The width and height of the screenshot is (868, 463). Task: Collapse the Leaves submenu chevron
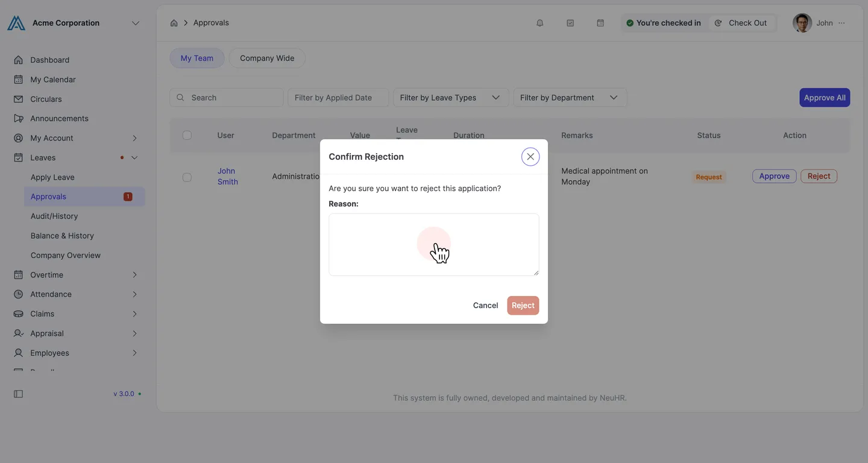[134, 157]
